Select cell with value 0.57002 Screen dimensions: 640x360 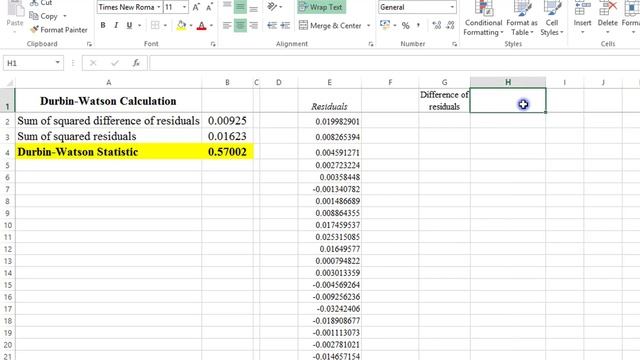[227, 152]
